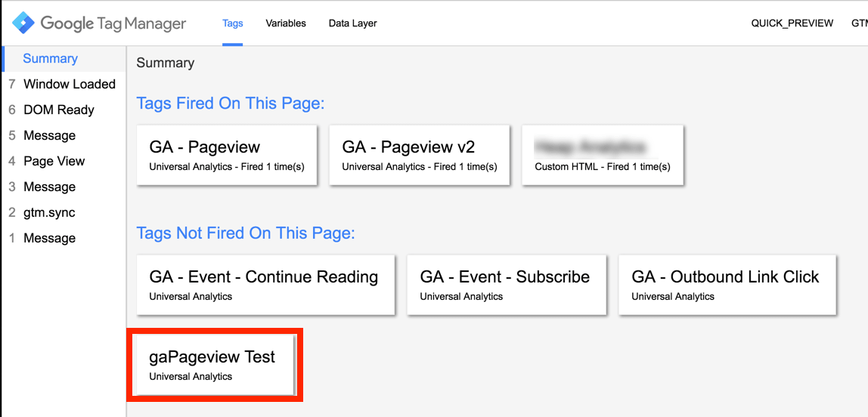Select event 6 DOM Ready
This screenshot has width=868, height=417.
(x=64, y=110)
